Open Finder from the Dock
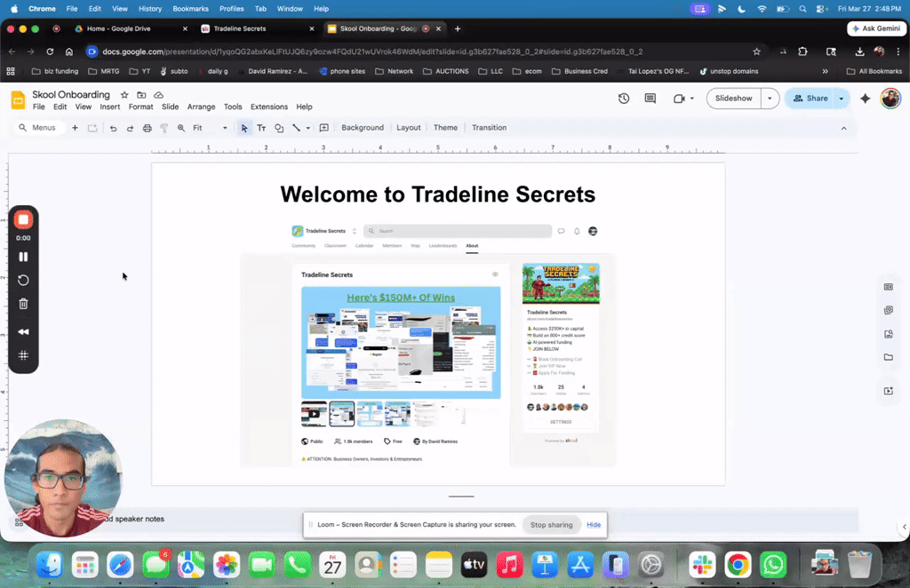Screen dimensions: 910x588 (x=50, y=564)
